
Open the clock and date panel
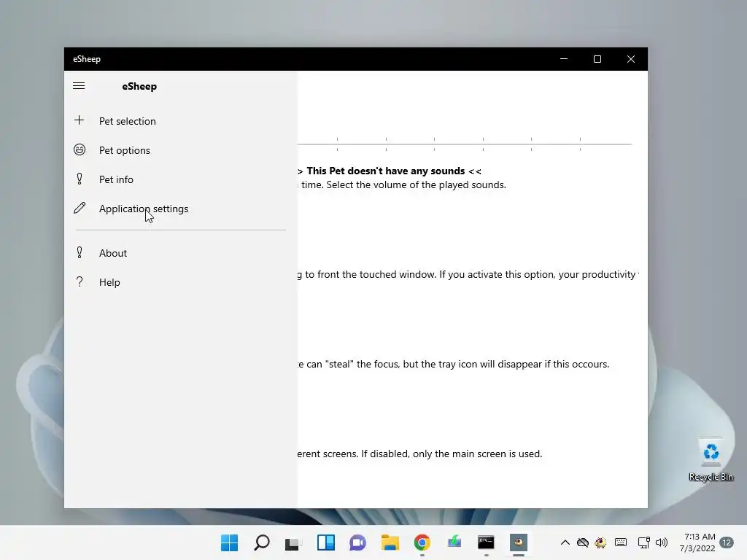click(697, 542)
